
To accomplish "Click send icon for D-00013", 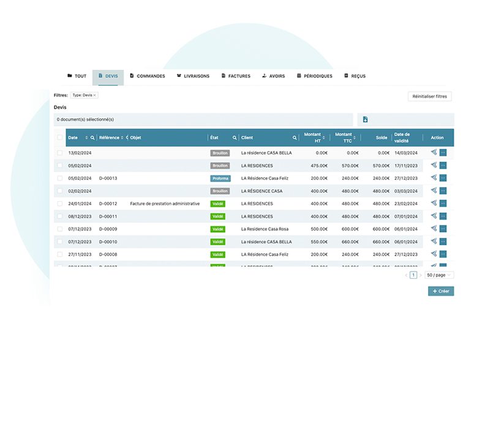I will coord(434,178).
